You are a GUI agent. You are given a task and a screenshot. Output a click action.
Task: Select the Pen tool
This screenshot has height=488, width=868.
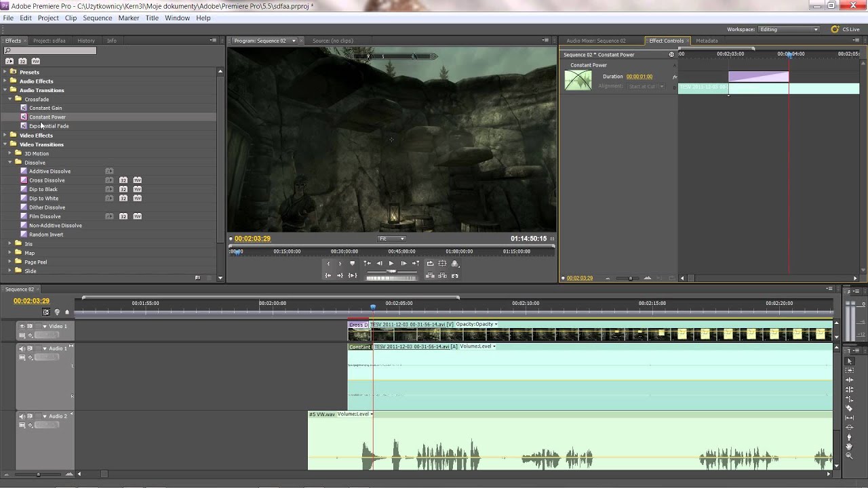(x=849, y=437)
